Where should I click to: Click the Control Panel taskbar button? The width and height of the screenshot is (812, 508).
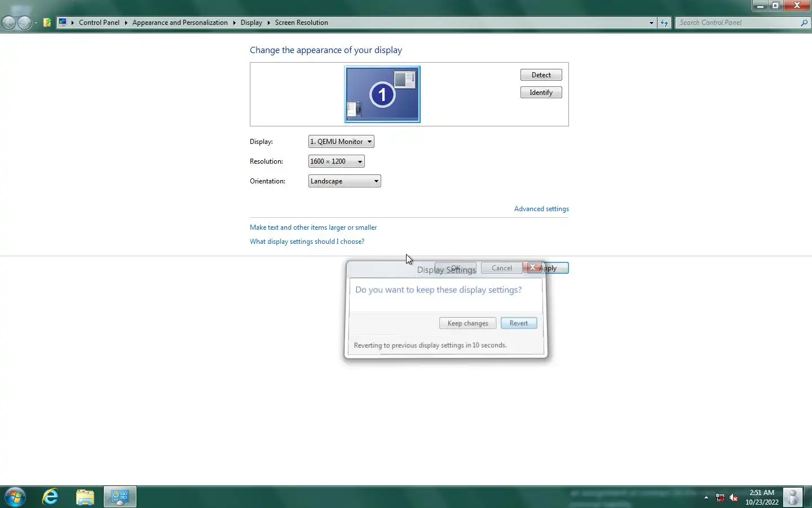pos(120,497)
